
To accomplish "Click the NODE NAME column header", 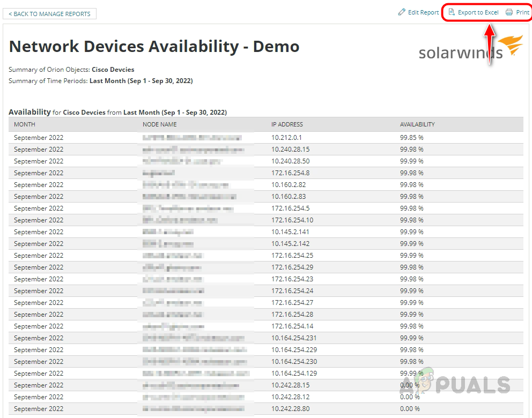I will pos(159,124).
